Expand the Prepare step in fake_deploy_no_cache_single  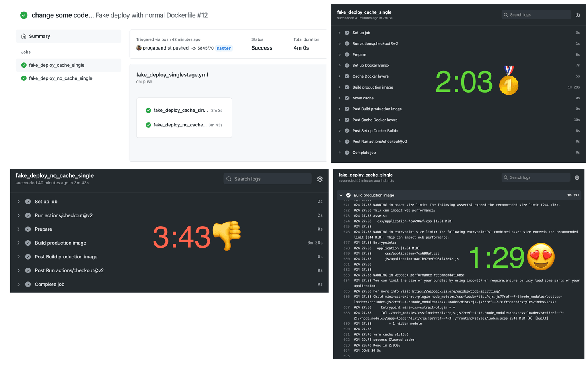[x=18, y=229]
